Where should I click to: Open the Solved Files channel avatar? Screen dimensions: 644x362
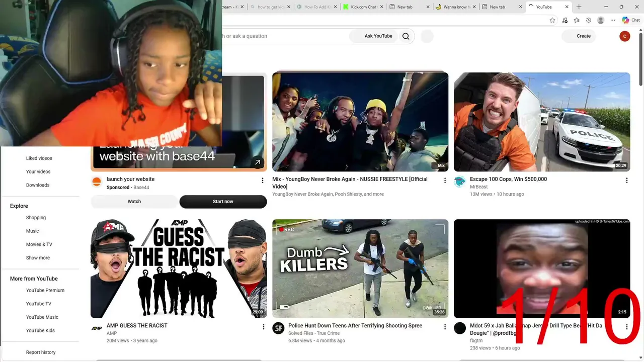pyautogui.click(x=278, y=328)
